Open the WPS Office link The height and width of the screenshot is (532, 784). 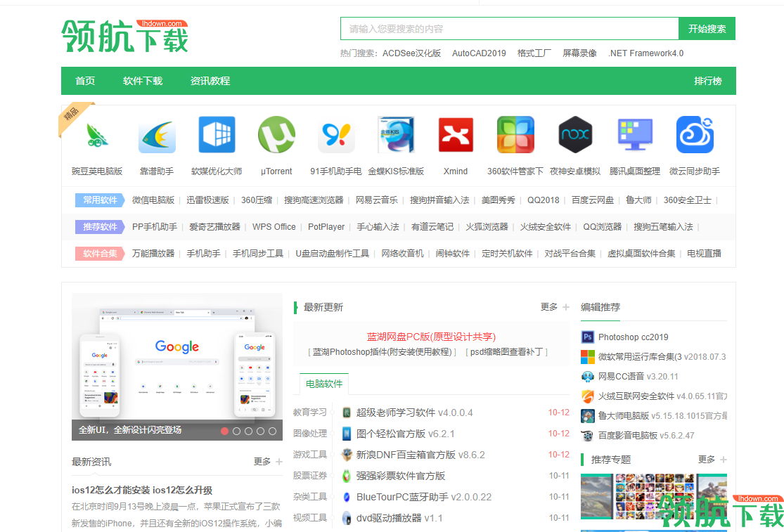pos(274,227)
